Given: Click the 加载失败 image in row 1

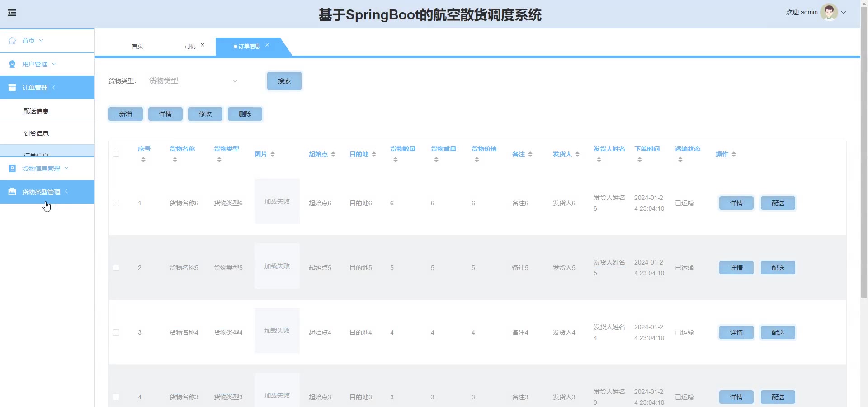Looking at the screenshot, I should (x=277, y=201).
